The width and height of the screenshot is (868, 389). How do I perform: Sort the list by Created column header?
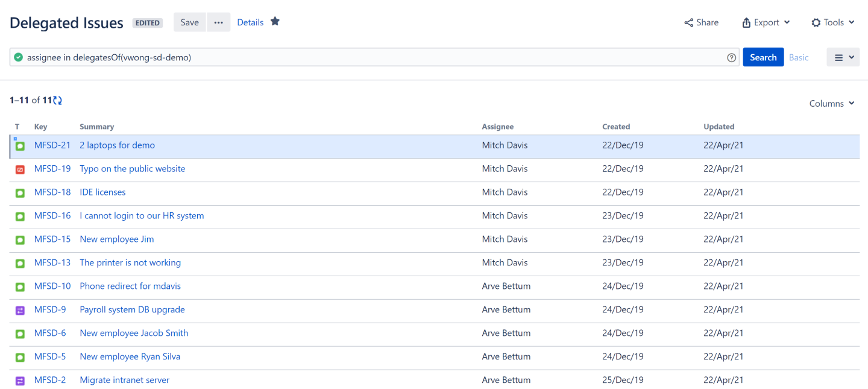(615, 127)
